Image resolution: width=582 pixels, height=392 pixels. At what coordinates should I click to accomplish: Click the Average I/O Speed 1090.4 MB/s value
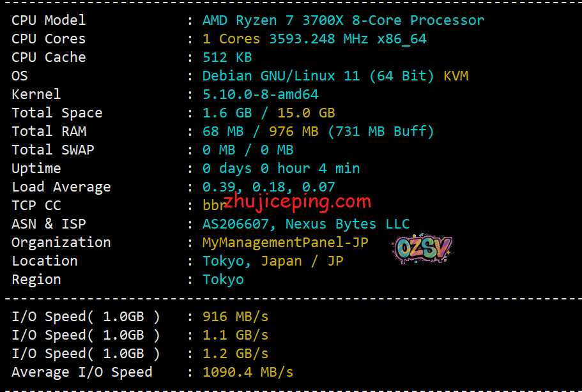click(x=248, y=372)
